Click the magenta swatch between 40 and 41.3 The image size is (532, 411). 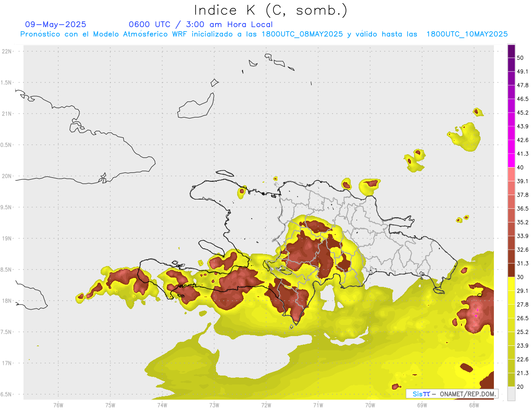click(511, 160)
